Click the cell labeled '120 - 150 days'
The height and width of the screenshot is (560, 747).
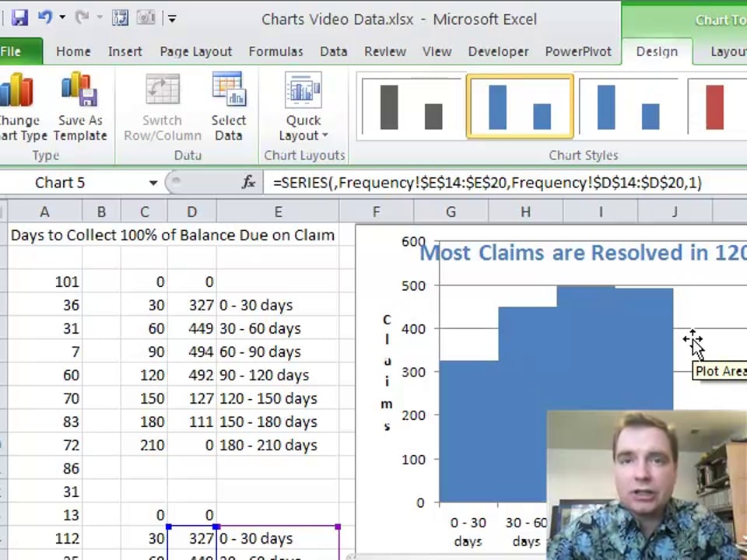tap(278, 398)
